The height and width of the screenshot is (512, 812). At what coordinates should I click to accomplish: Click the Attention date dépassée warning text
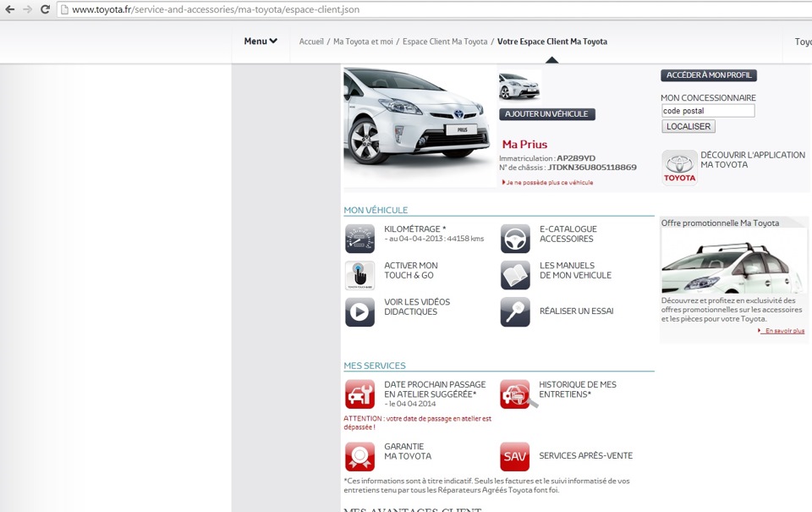[417, 423]
